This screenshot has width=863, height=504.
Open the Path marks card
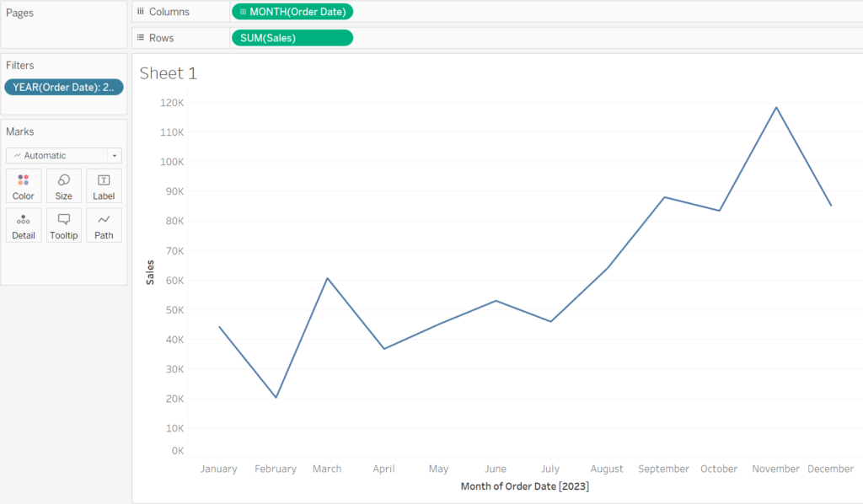tap(104, 226)
